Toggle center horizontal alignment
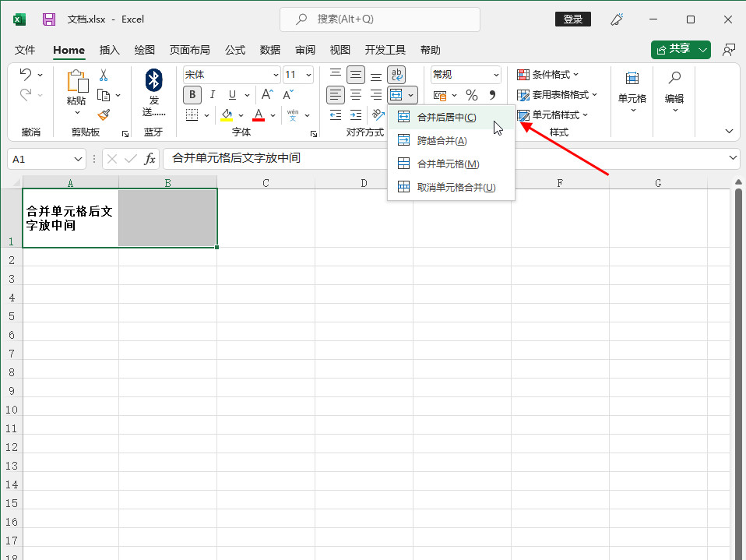This screenshot has height=560, width=746. coord(355,95)
